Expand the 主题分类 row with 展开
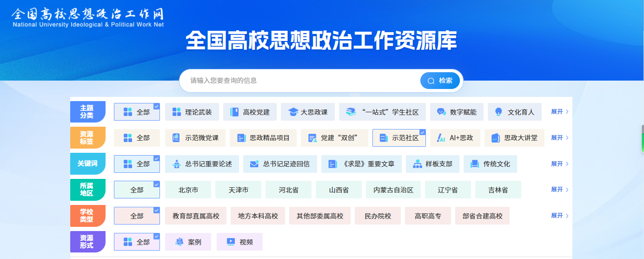Screen dimensions: 644x259 tap(559, 112)
